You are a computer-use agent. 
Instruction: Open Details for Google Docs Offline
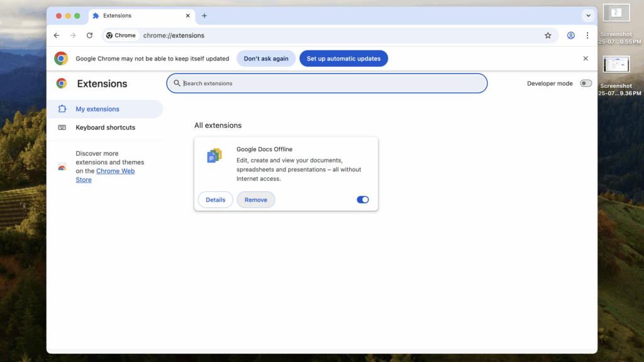coord(215,200)
